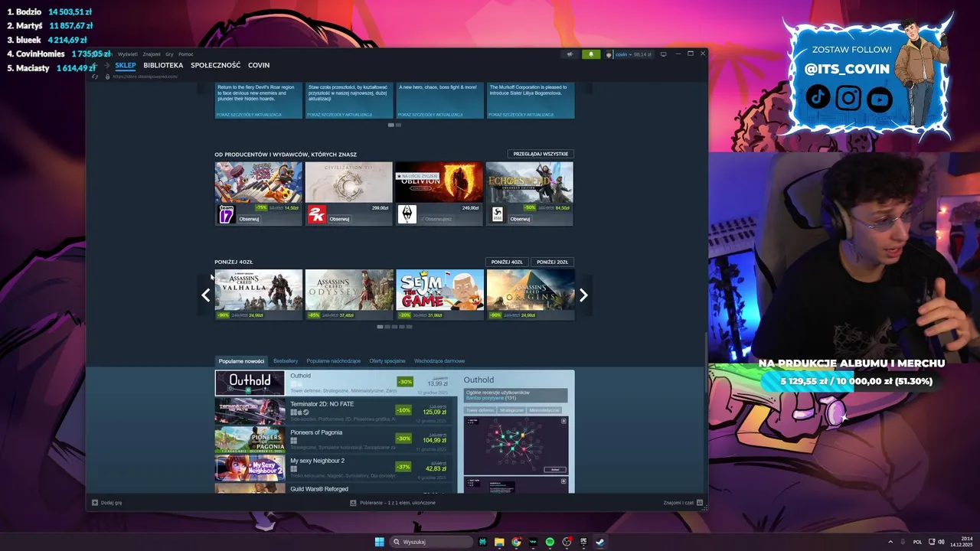Open the Windows Start menu
This screenshot has width=980, height=551.
coord(380,542)
